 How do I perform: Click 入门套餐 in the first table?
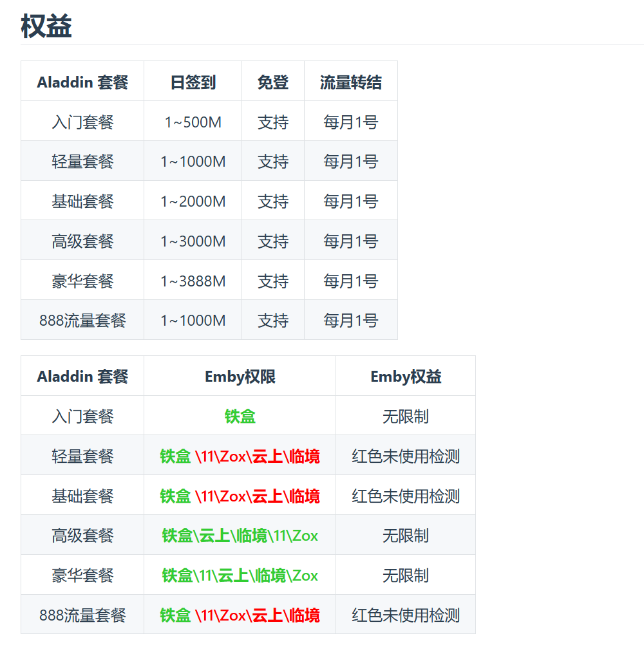point(82,122)
